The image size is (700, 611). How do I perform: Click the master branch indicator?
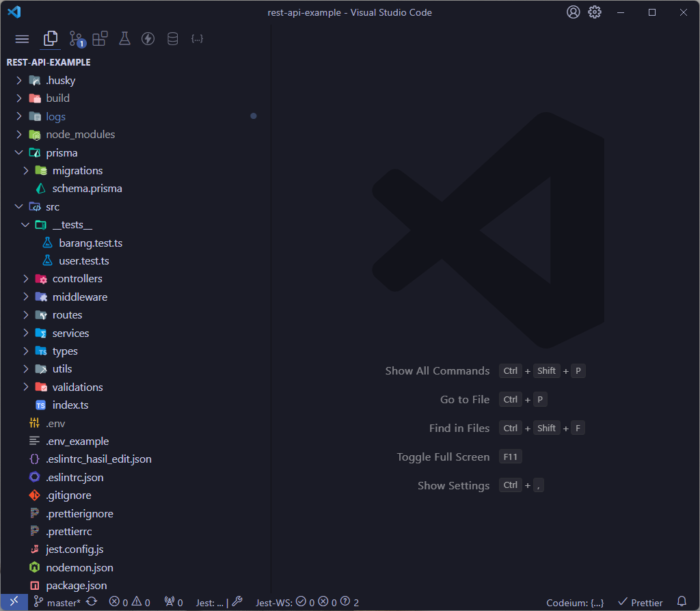pyautogui.click(x=57, y=603)
